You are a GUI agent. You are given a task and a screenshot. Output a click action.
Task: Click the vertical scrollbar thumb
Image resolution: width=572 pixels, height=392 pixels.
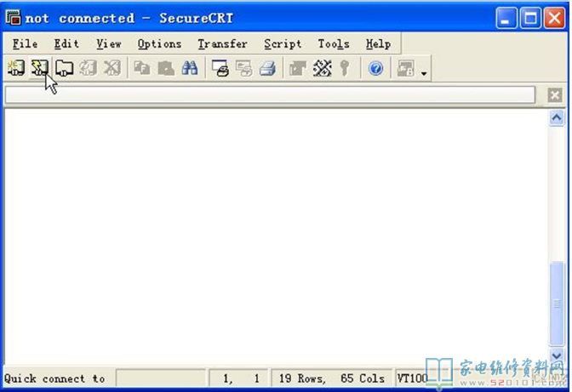(557, 303)
